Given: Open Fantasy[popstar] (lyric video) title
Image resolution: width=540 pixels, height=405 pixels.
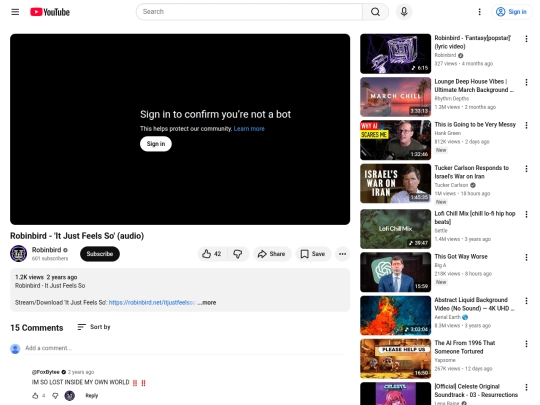Looking at the screenshot, I should pos(472,42).
